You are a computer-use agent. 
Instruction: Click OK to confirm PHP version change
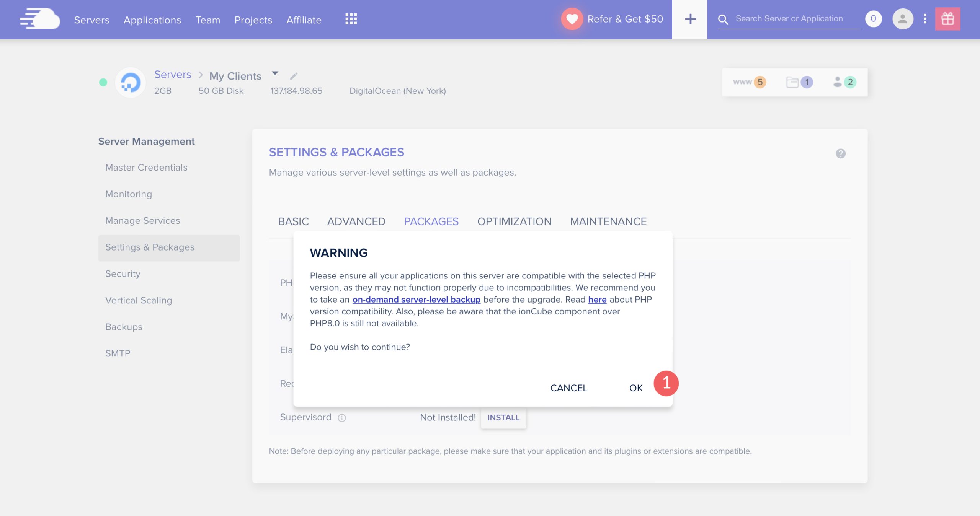coord(635,386)
